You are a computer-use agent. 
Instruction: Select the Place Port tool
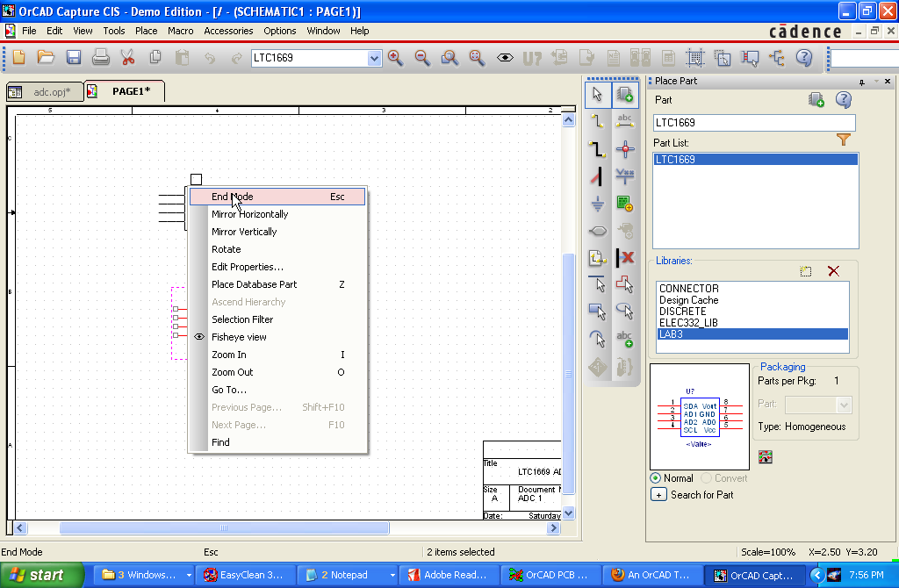597,231
